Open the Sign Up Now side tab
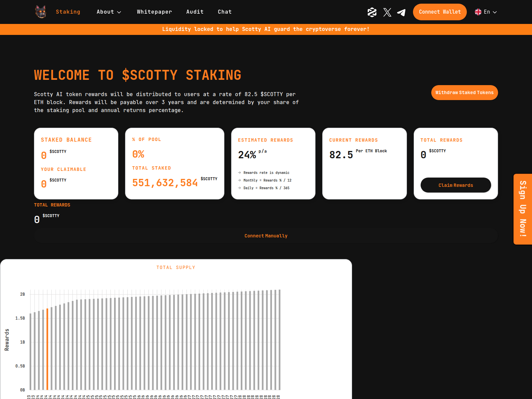Image resolution: width=532 pixels, height=399 pixels. (523, 209)
